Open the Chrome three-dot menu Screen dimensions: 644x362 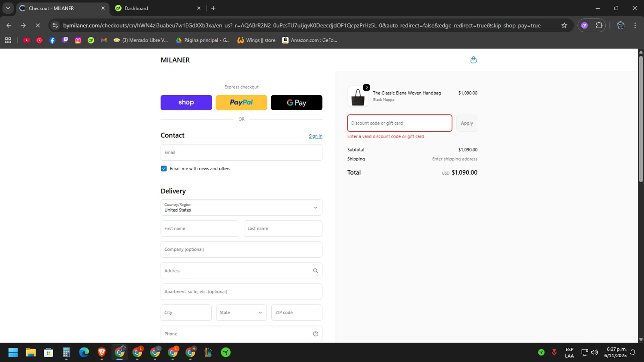(635, 25)
